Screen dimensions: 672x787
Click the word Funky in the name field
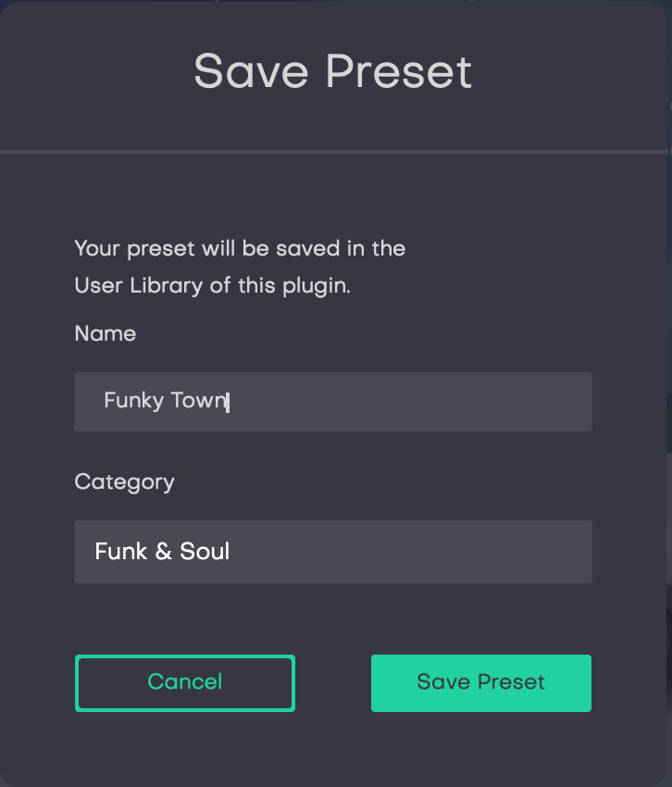coord(133,401)
